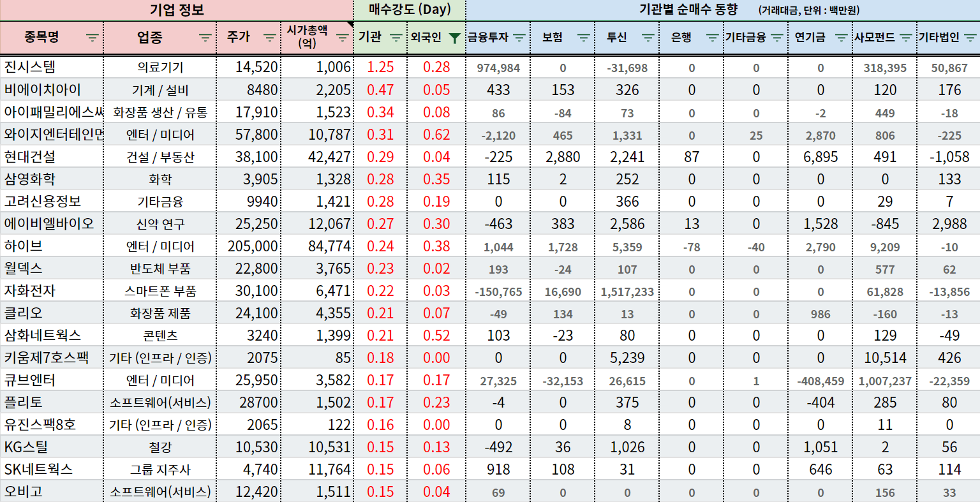Open the 업종 column filter dropdown

[x=205, y=38]
